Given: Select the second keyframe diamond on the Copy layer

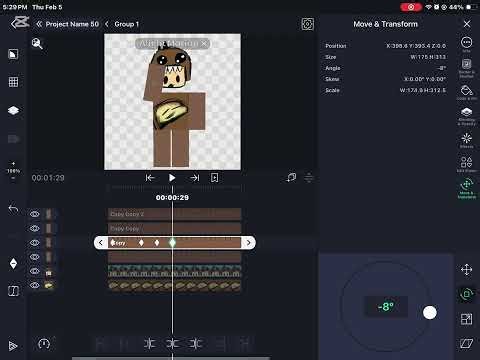Looking at the screenshot, I should 141,243.
